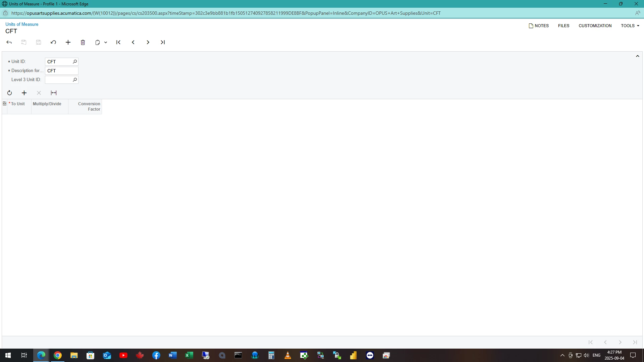
Task: Open the Files menu item
Action: pyautogui.click(x=563, y=25)
